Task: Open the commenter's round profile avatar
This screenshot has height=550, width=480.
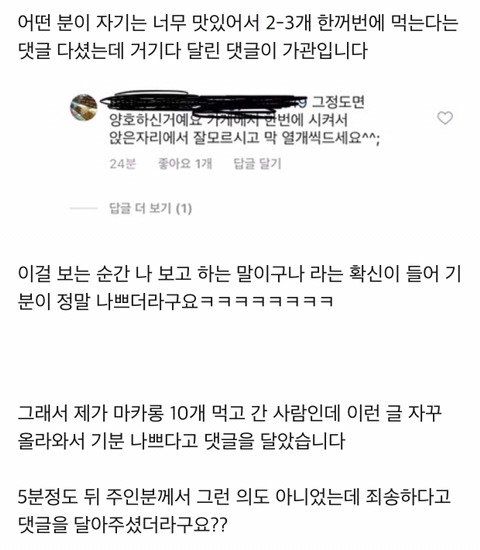Action: click(84, 107)
